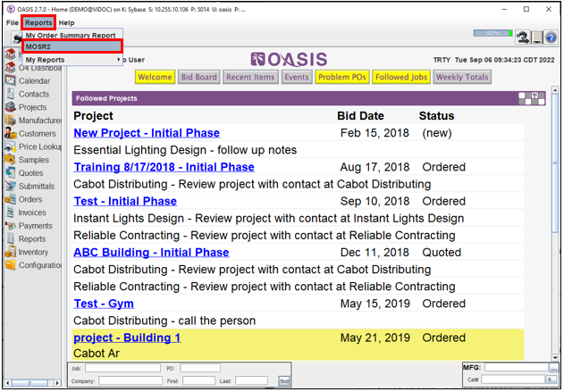The image size is (564, 392).
Task: Click in the Last name input field
Action: (x=252, y=380)
